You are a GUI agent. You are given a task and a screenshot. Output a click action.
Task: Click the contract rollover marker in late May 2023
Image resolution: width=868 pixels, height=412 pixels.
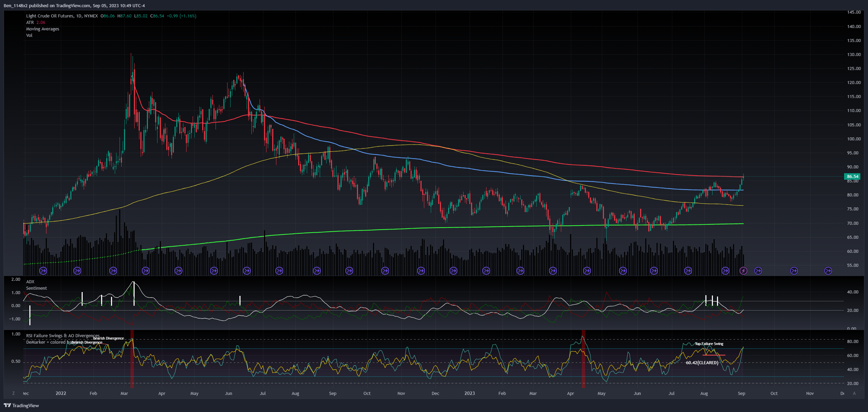pos(623,271)
